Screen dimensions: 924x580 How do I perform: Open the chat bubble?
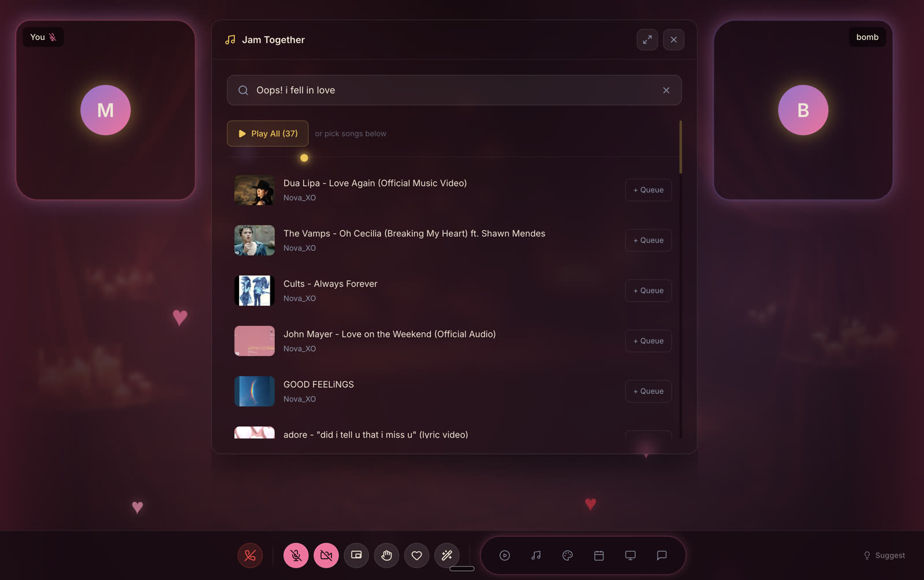tap(662, 556)
